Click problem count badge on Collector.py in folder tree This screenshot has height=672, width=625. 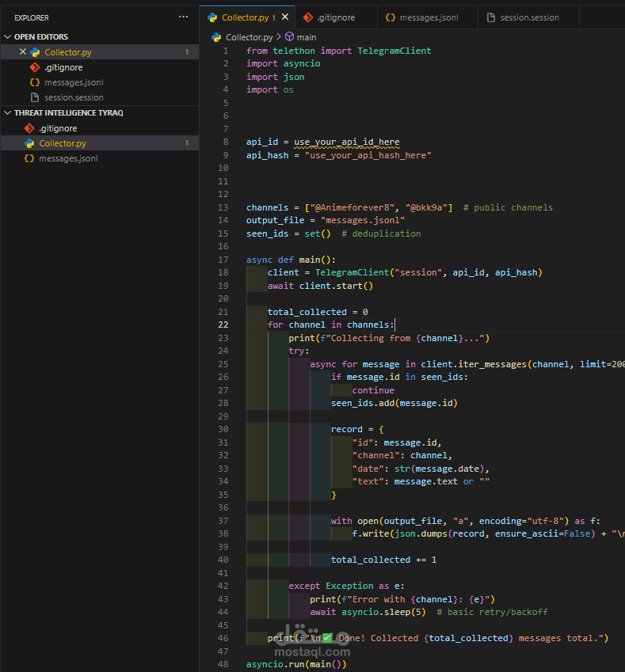(187, 143)
